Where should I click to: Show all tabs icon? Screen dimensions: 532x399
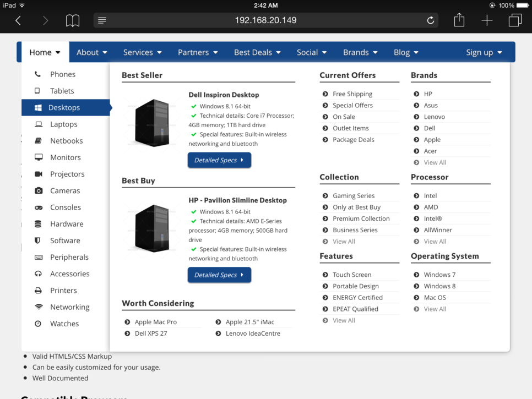pos(515,20)
